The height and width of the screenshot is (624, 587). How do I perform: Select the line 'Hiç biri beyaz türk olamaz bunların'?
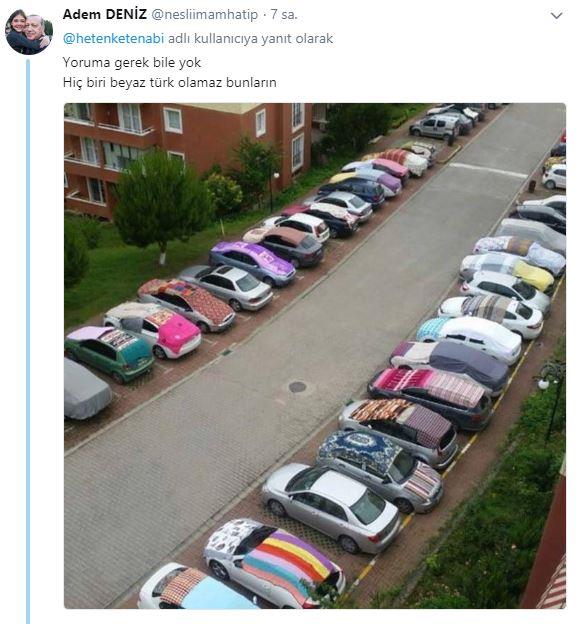coord(170,82)
